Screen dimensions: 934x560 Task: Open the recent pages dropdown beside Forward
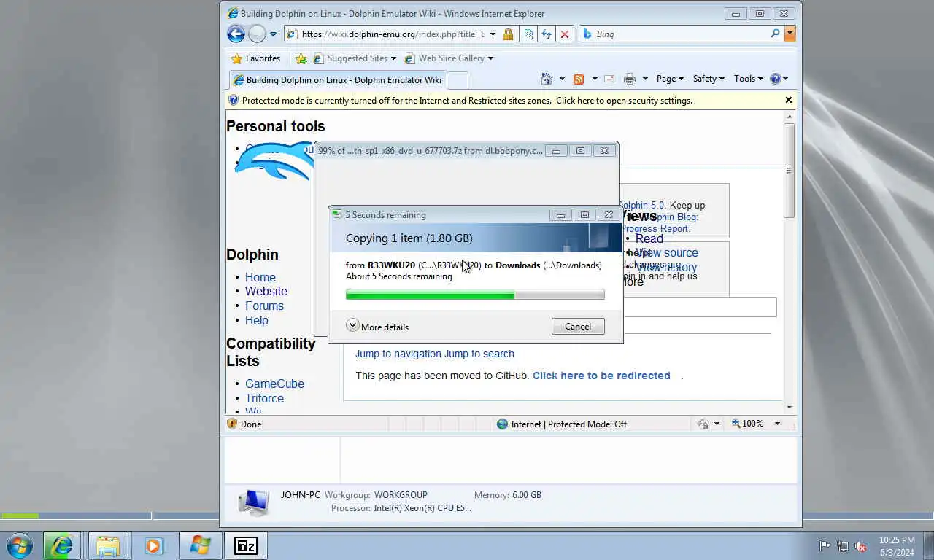pyautogui.click(x=273, y=34)
